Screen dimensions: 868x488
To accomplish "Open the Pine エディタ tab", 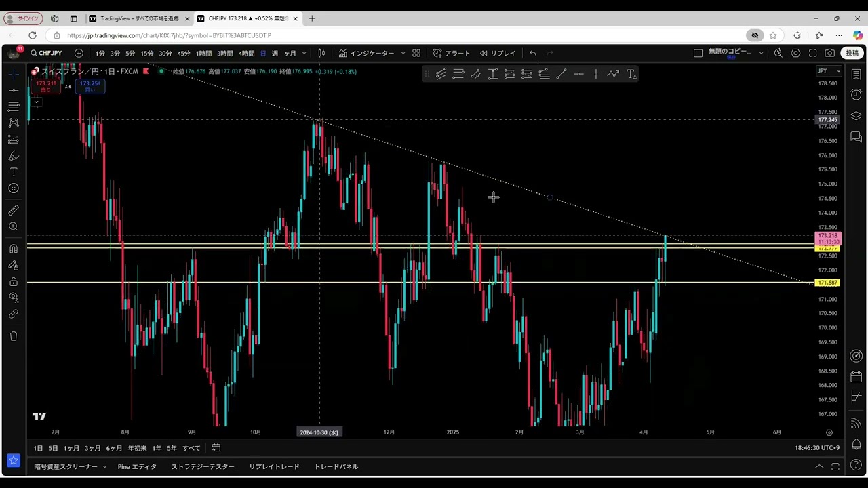I will pos(137,466).
